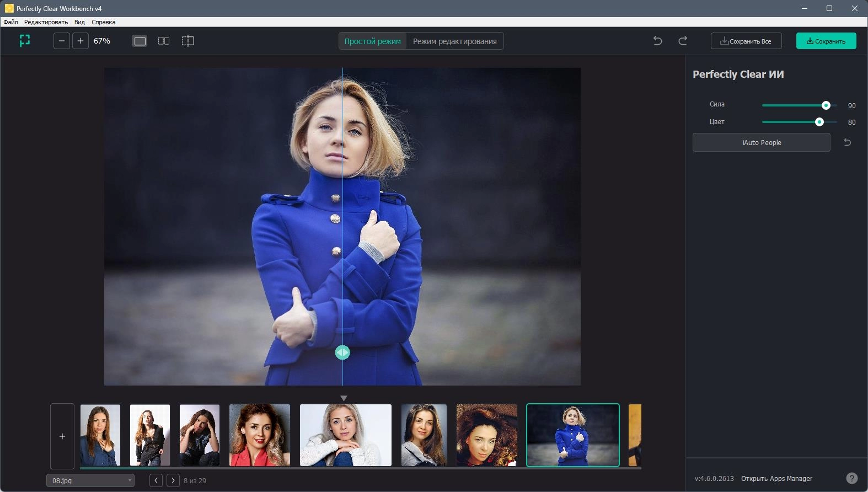
Task: Click Сохранить Все button
Action: 746,41
